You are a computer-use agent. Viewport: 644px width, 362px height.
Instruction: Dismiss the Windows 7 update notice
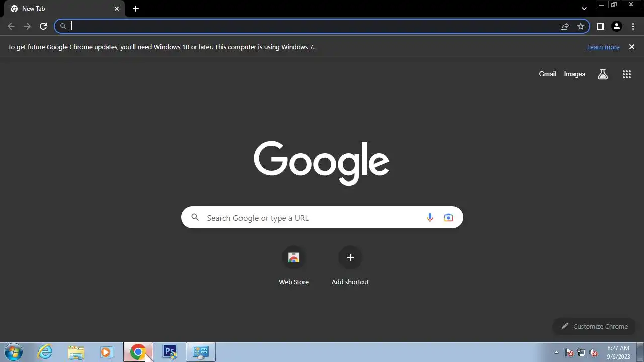pyautogui.click(x=632, y=47)
